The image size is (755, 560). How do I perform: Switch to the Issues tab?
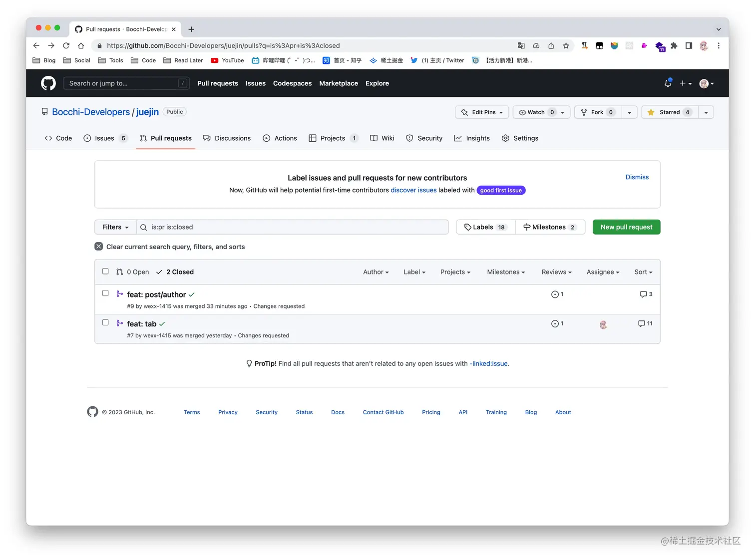click(x=105, y=138)
